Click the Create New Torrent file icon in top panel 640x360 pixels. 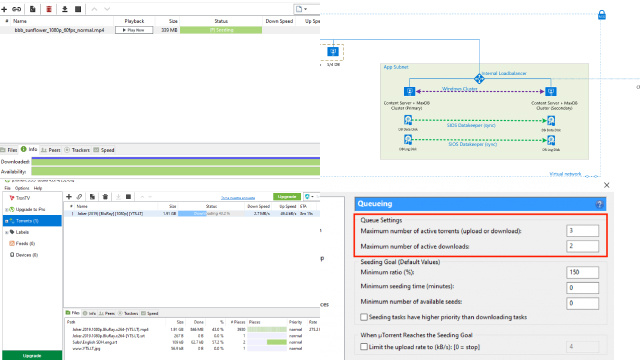33,9
